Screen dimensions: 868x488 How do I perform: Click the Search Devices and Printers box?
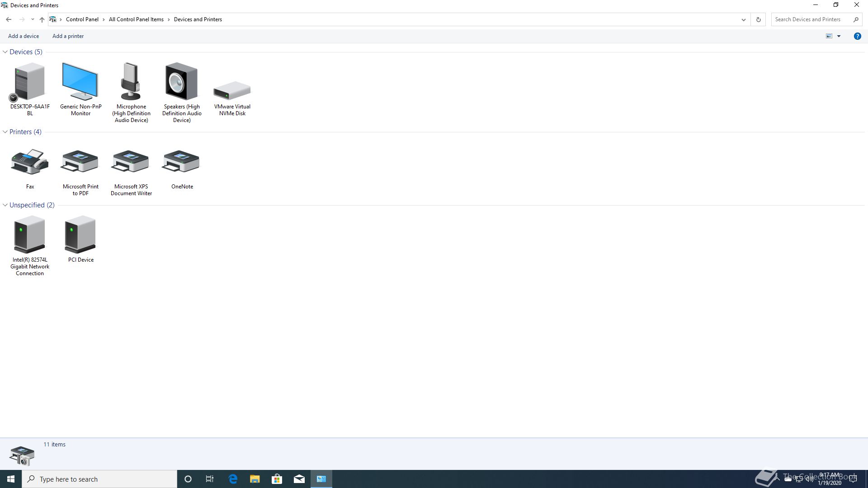811,19
